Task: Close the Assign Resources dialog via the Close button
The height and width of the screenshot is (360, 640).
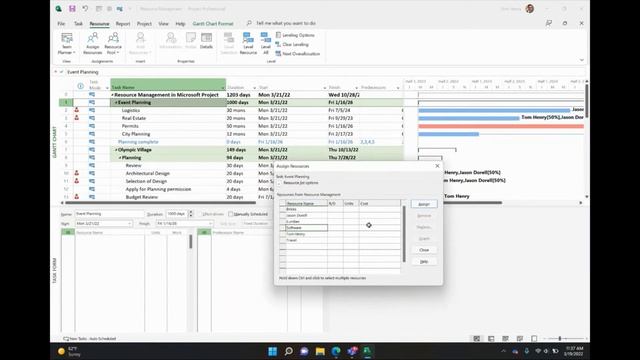Action: (424, 250)
